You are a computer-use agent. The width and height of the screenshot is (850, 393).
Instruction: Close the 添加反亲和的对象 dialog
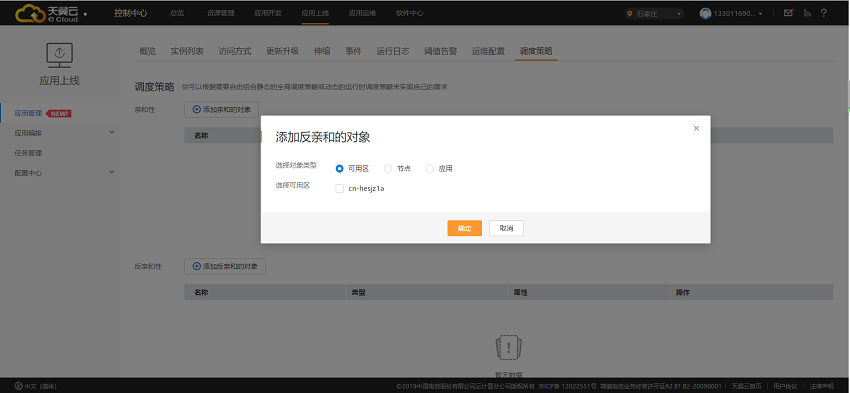(696, 128)
